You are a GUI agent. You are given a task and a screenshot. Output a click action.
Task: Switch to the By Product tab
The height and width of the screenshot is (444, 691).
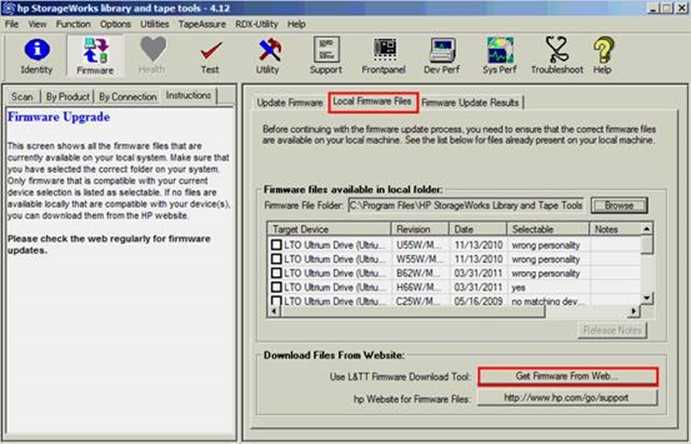click(x=67, y=96)
